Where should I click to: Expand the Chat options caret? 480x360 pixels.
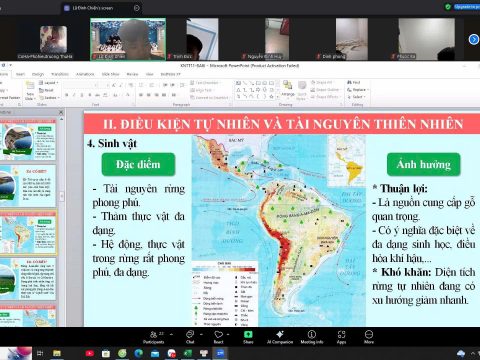[x=201, y=334]
